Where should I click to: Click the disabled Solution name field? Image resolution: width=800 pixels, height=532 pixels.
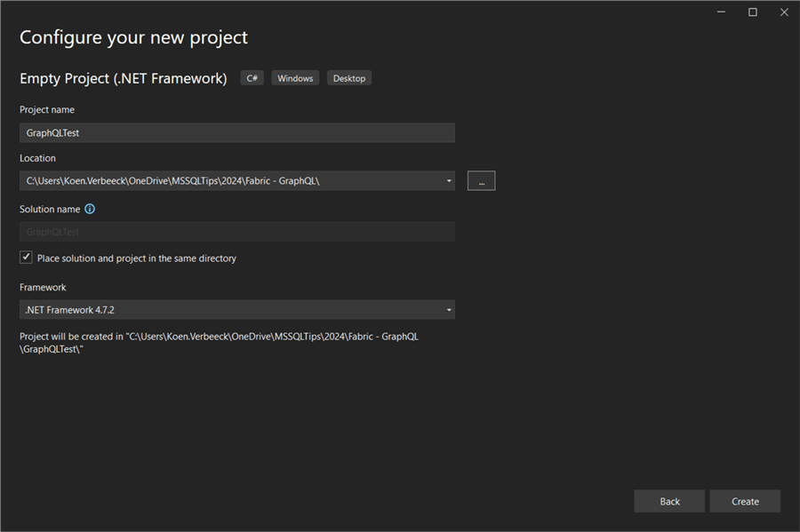[237, 232]
